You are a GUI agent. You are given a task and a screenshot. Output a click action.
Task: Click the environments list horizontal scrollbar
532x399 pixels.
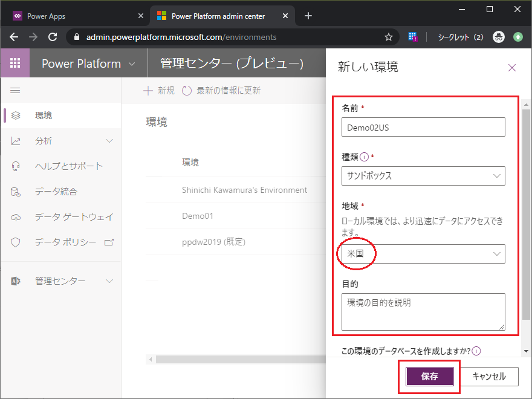pos(241,359)
